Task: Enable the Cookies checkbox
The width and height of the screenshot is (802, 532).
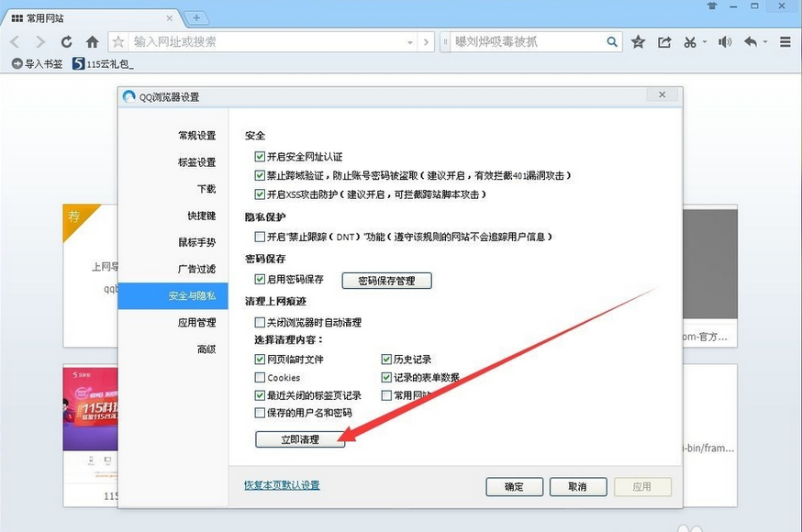Action: pyautogui.click(x=260, y=378)
